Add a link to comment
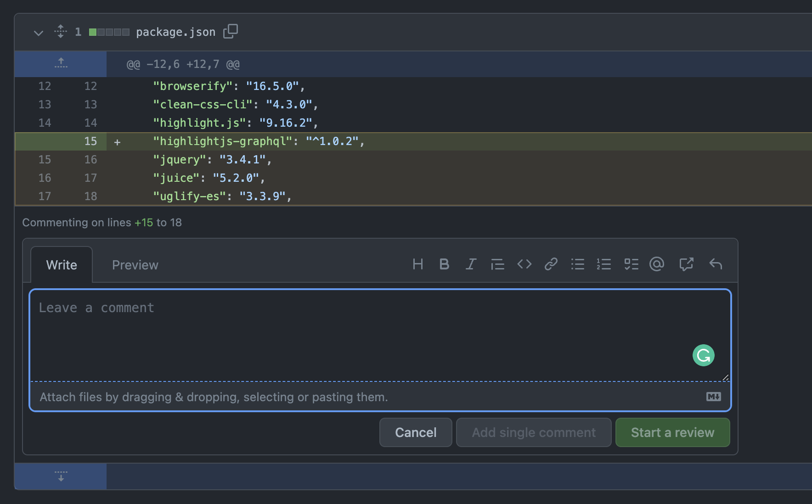 (551, 264)
